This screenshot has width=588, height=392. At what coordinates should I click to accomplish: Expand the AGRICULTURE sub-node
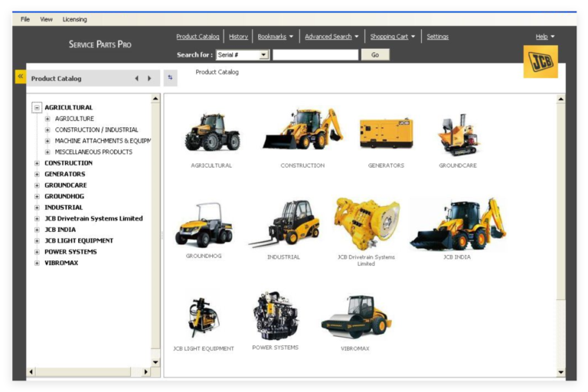(x=47, y=119)
